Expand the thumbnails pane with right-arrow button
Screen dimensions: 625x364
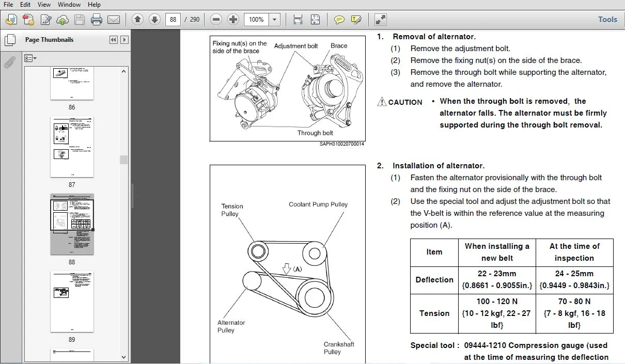[124, 40]
